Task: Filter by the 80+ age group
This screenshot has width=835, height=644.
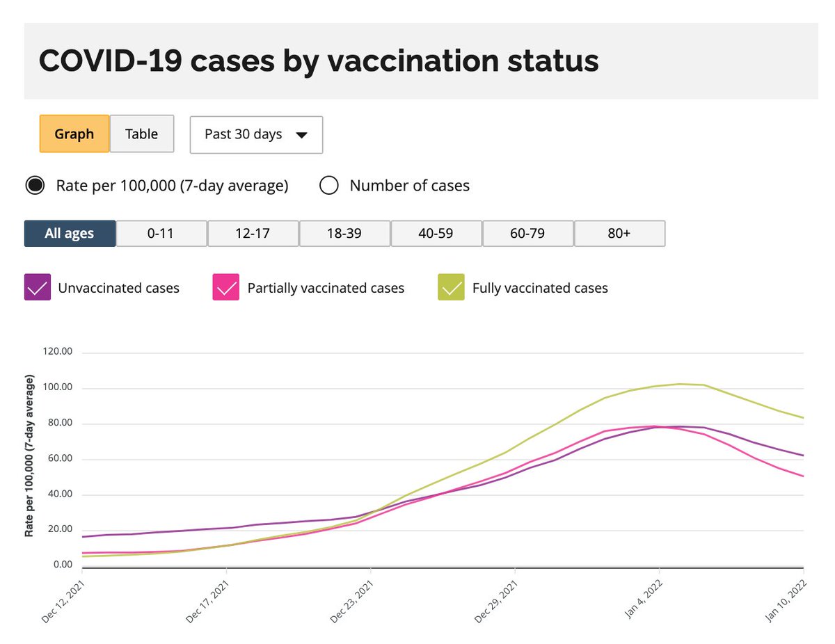Action: pyautogui.click(x=619, y=234)
